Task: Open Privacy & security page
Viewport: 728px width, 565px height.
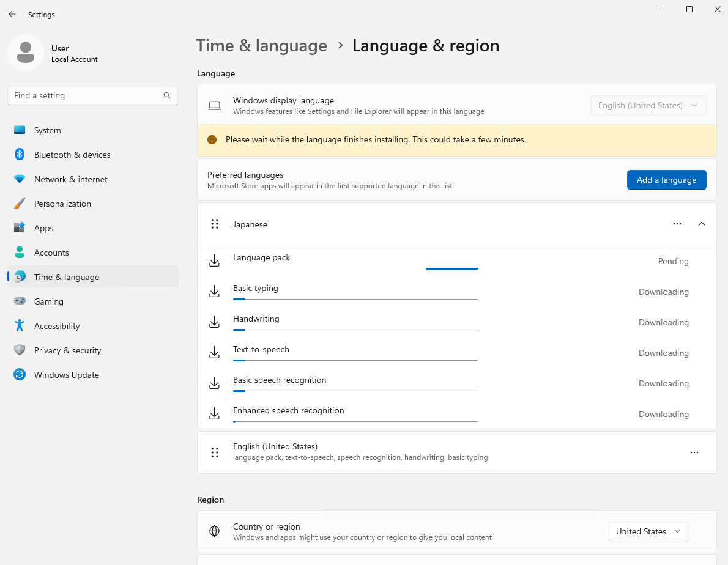Action: click(x=93, y=350)
